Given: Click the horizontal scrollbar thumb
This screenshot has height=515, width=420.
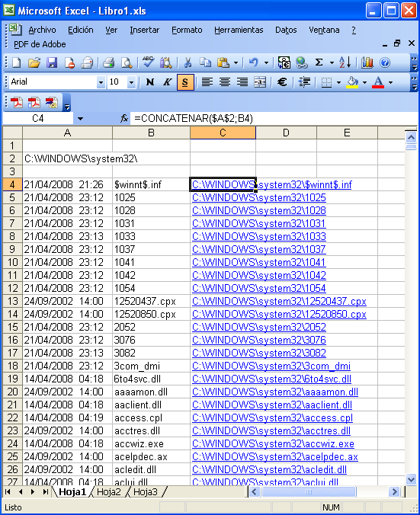Looking at the screenshot, I should point(309,491).
